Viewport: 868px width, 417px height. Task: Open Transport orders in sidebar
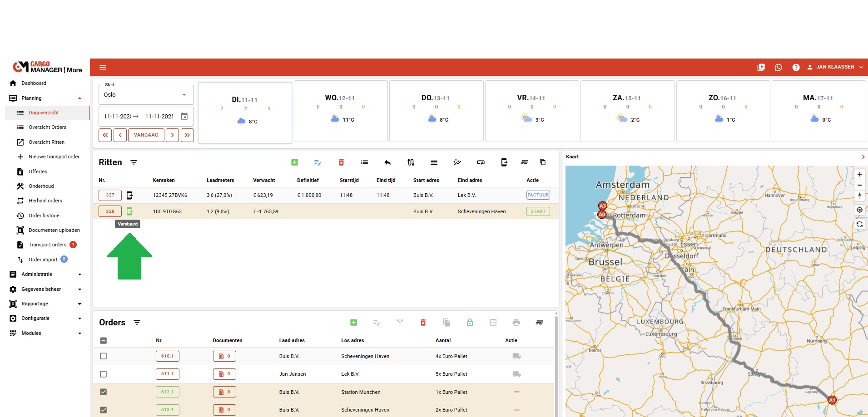pyautogui.click(x=47, y=245)
